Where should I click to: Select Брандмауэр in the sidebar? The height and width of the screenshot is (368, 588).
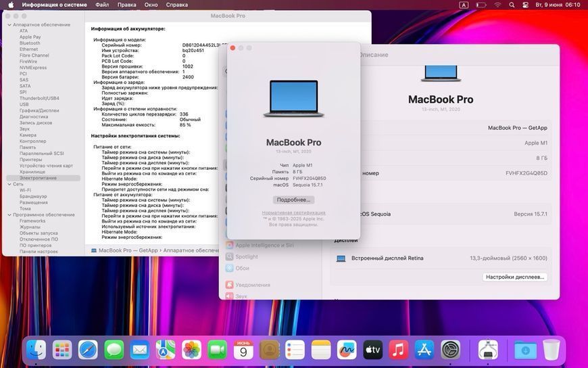[33, 196]
